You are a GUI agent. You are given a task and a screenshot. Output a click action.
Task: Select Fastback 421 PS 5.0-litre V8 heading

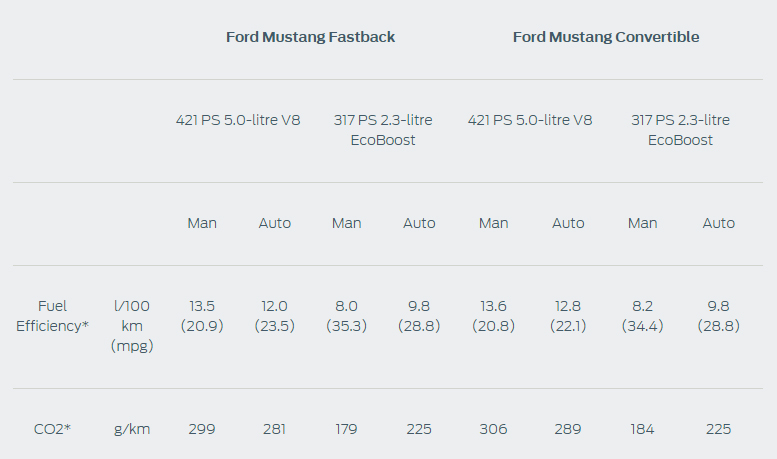[x=238, y=120]
